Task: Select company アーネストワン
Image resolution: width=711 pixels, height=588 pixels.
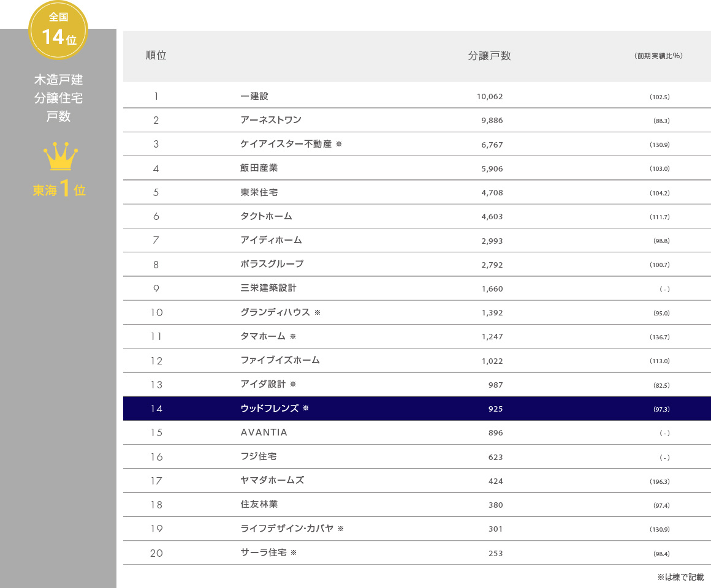Action: click(271, 120)
